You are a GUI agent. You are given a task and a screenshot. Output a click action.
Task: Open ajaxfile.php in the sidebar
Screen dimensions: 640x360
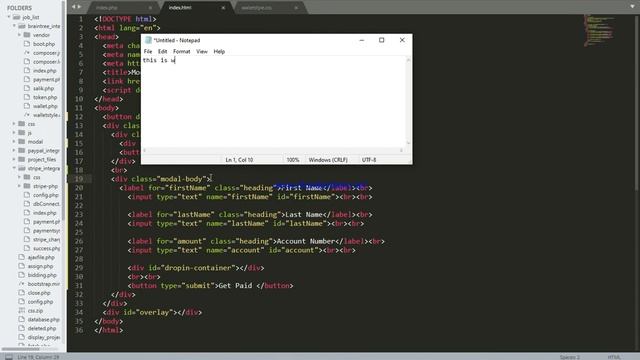tap(41, 257)
